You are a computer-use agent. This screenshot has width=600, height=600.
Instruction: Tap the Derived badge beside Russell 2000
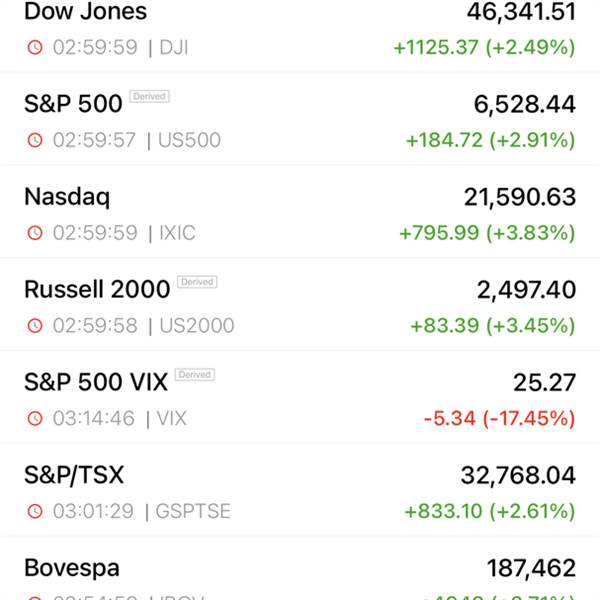coord(197,282)
